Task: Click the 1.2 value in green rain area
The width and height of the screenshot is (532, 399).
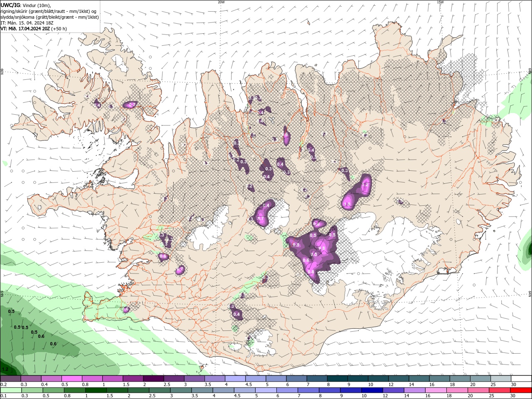Action: 5,369
